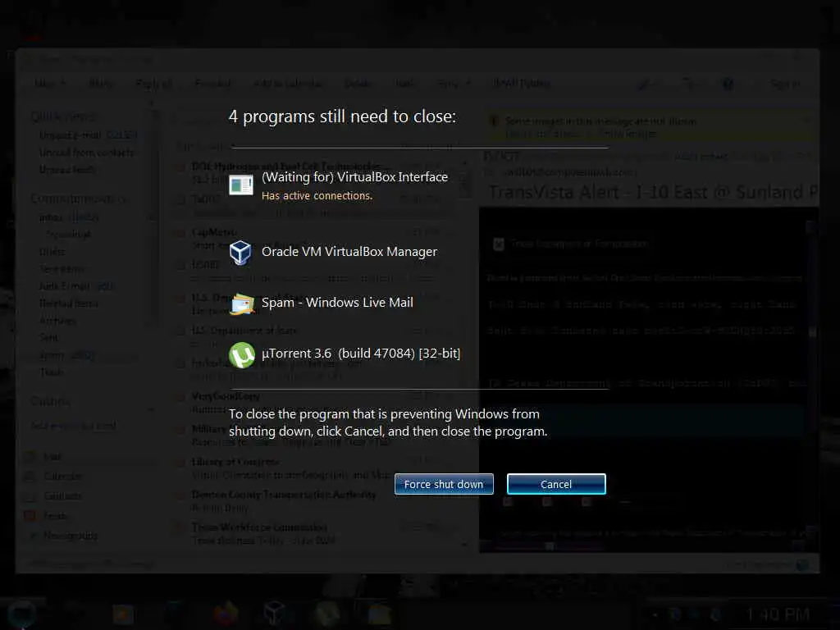Open the Junk E-mail folder

click(x=75, y=285)
